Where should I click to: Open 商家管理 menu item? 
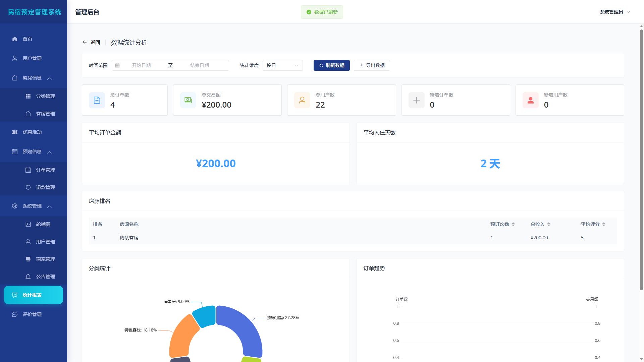coord(34,259)
